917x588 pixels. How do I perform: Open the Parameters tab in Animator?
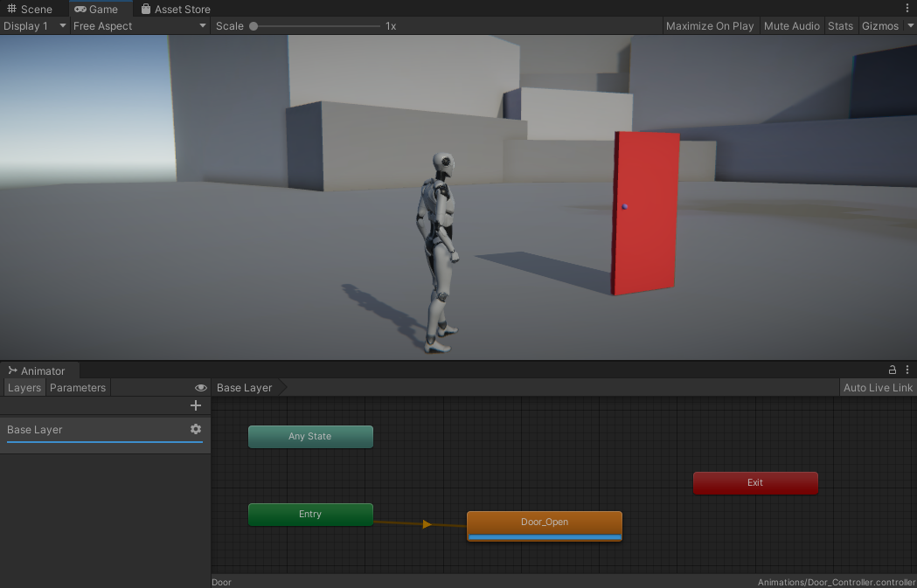click(x=78, y=388)
